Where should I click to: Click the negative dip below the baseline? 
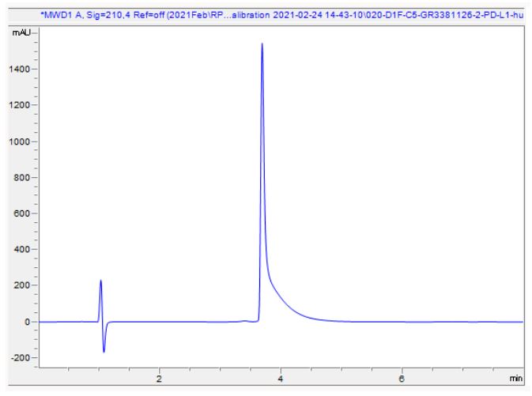104,352
